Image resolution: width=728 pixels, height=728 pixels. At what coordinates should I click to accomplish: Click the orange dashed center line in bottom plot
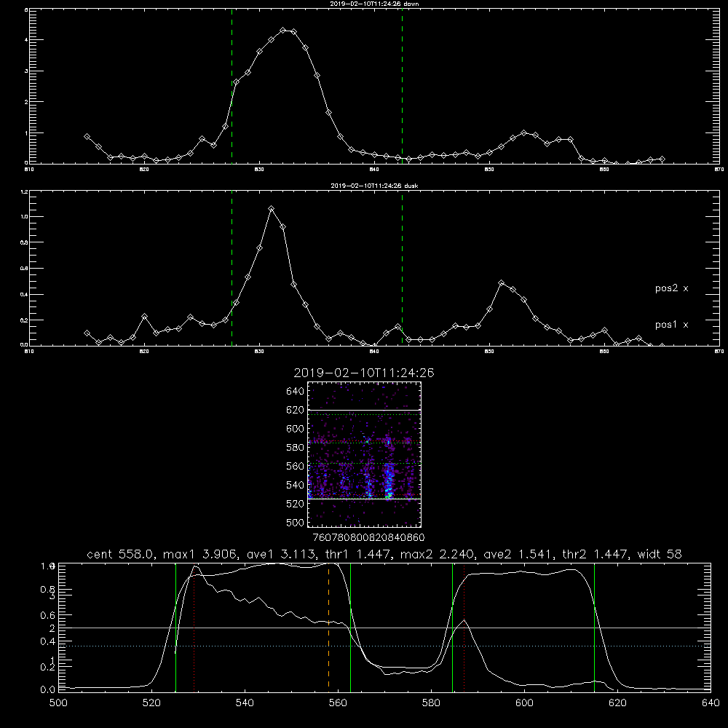tap(329, 628)
